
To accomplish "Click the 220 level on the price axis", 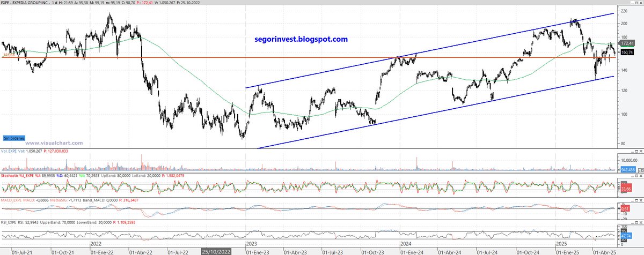I will pyautogui.click(x=624, y=11).
